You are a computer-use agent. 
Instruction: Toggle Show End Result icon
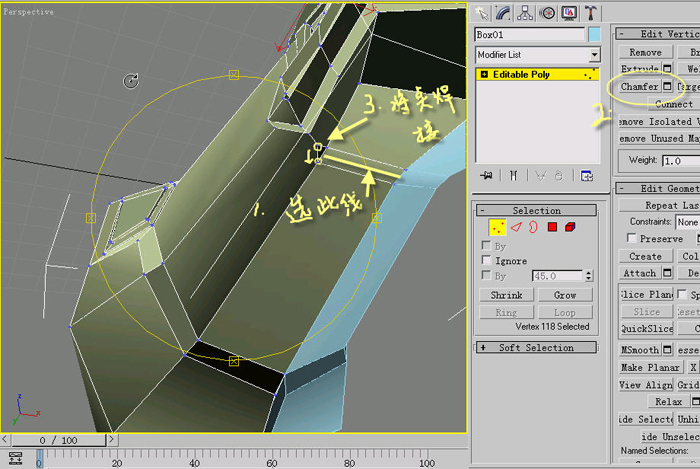pyautogui.click(x=513, y=176)
